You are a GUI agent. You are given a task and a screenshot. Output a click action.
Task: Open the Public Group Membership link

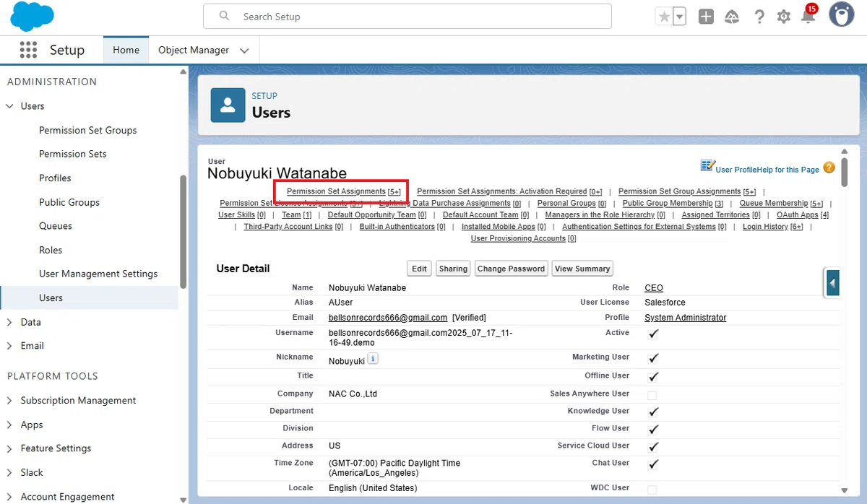[x=673, y=204]
